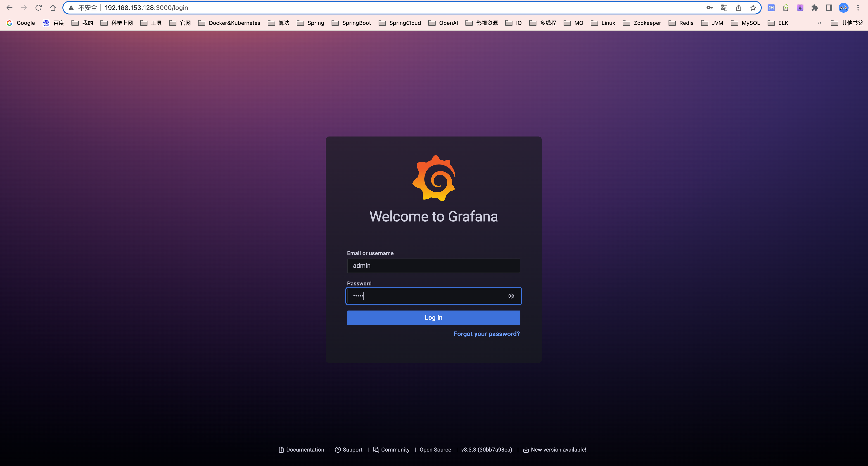Click Forgot your password link
868x466 pixels.
pos(486,334)
